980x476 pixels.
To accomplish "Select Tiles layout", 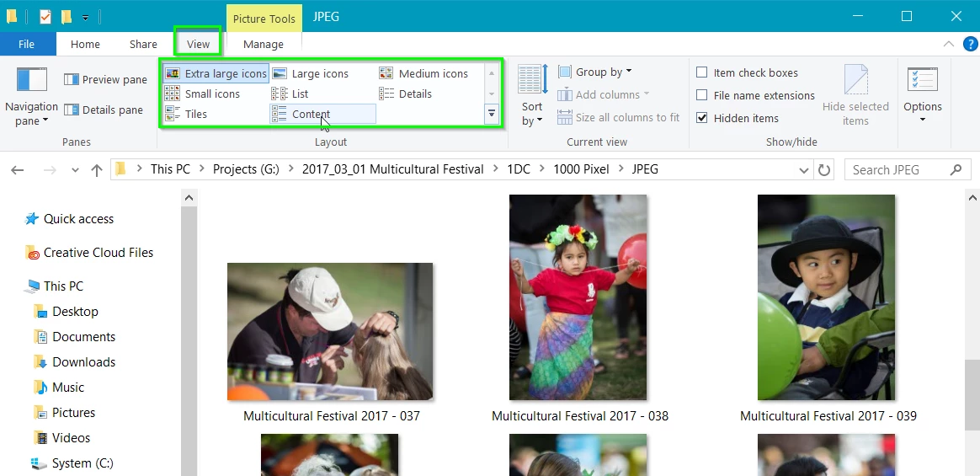I will point(185,114).
